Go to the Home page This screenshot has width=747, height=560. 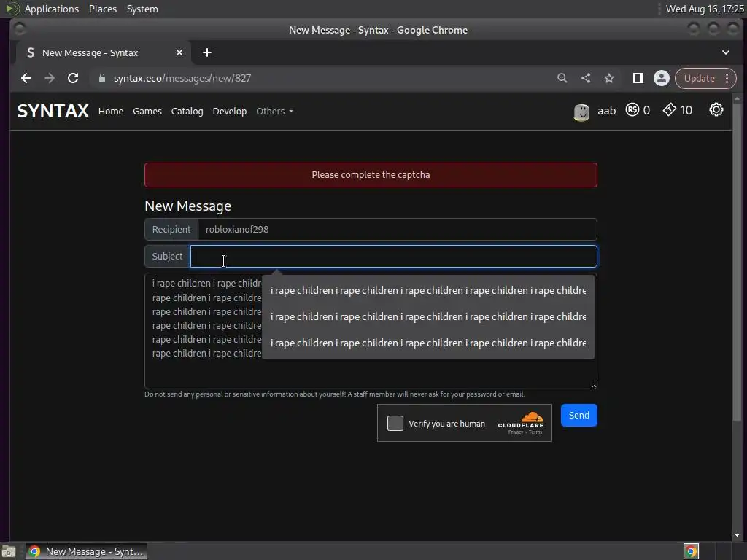111,111
